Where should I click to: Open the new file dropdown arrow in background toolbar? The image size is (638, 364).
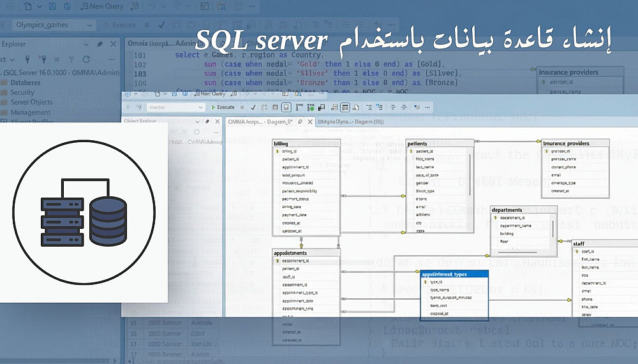pos(39,6)
